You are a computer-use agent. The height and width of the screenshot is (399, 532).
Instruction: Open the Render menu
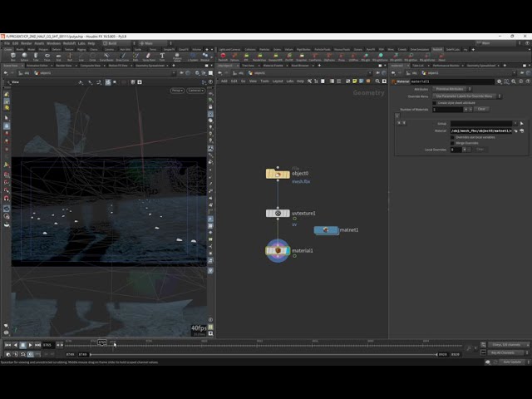[27, 43]
